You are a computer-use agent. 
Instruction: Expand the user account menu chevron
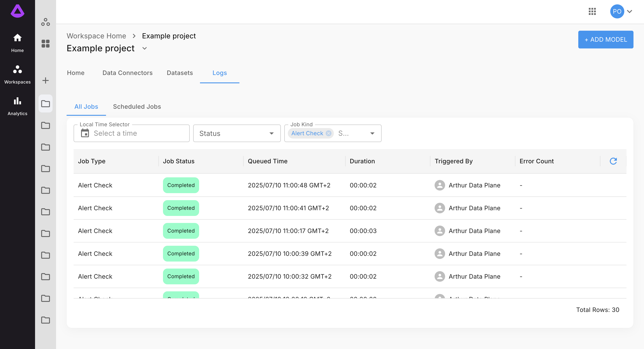click(630, 11)
